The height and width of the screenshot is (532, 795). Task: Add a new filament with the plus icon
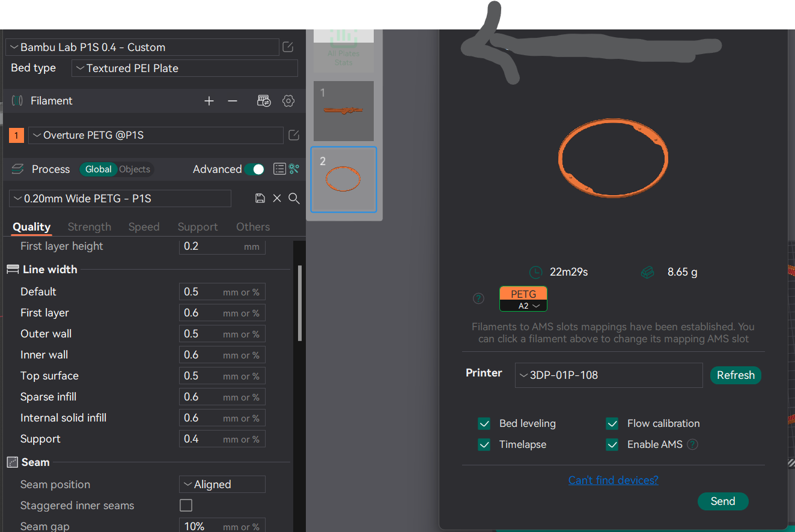click(209, 101)
